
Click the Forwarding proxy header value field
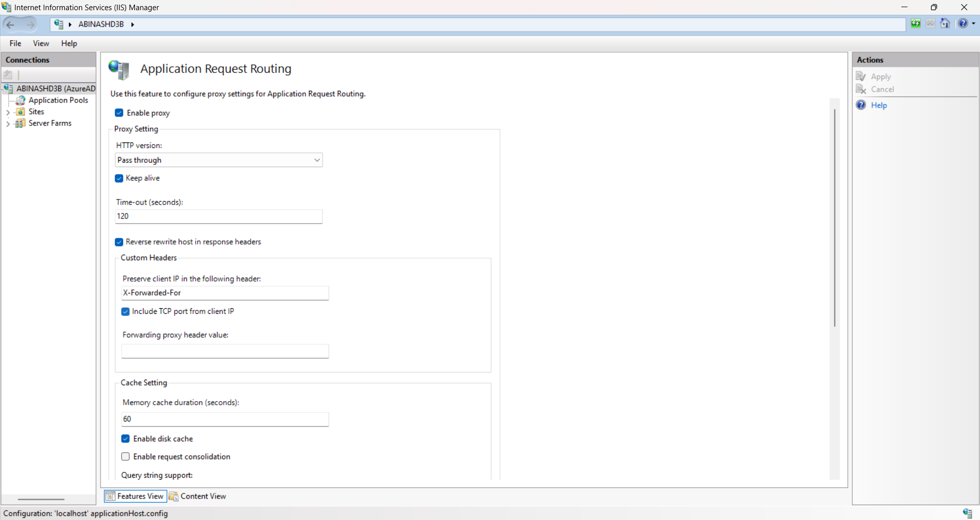225,351
